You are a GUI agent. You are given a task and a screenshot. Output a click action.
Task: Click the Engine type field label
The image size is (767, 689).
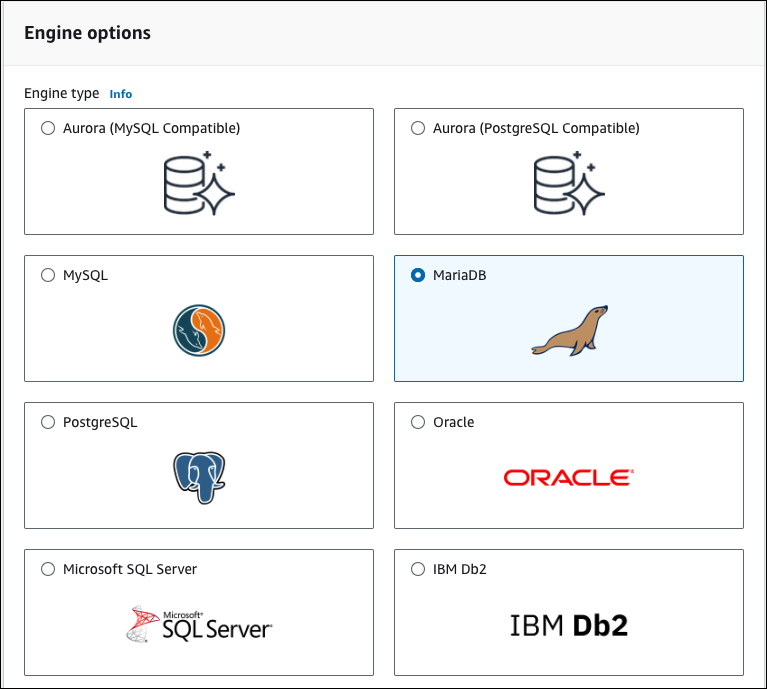(x=61, y=93)
